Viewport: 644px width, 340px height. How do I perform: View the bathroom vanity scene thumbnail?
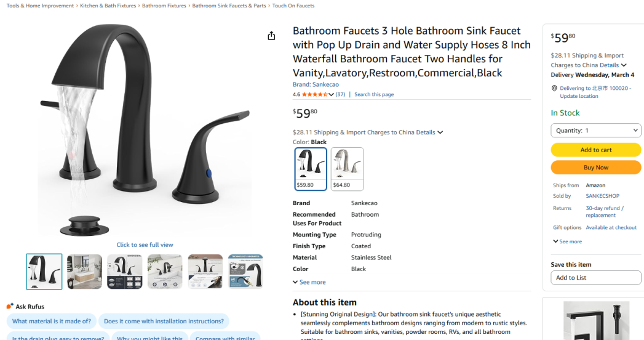click(85, 272)
